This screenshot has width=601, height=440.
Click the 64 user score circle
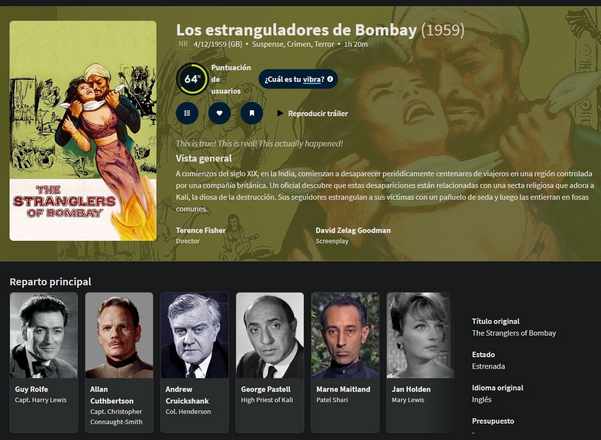click(192, 79)
